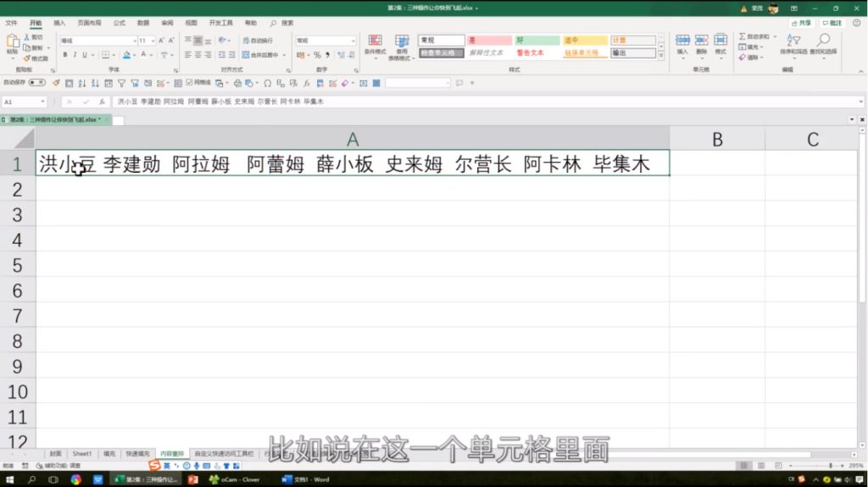This screenshot has height=487, width=868.
Task: Expand the Name Box dropdown arrow
Action: (42, 102)
